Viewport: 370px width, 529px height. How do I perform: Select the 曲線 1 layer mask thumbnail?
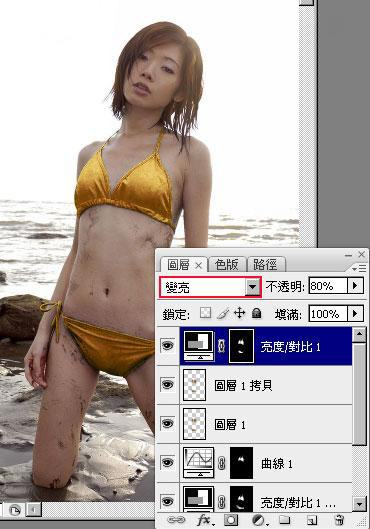[x=241, y=463]
